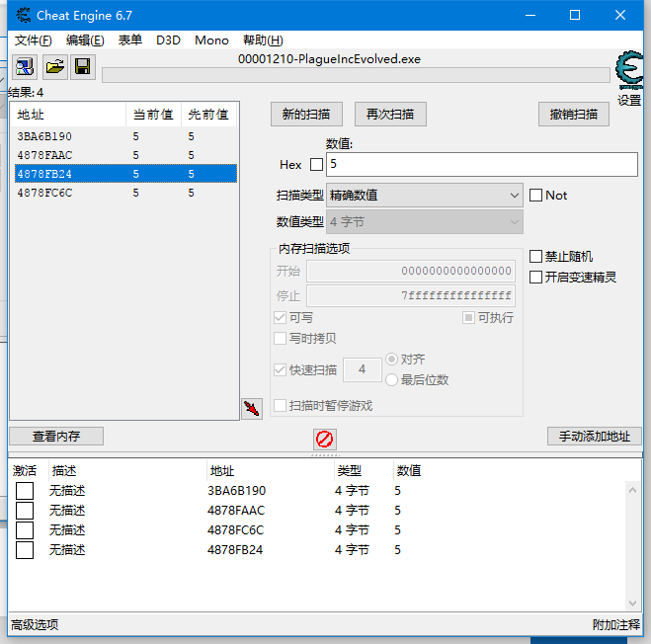Click 手动添加地址 button
The image size is (651, 644).
click(x=594, y=436)
